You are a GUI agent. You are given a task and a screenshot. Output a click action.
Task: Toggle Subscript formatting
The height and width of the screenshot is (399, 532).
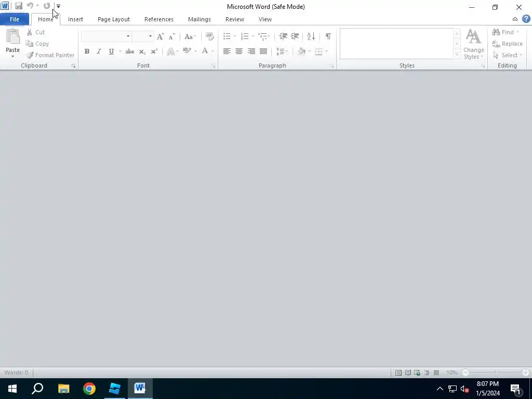142,51
